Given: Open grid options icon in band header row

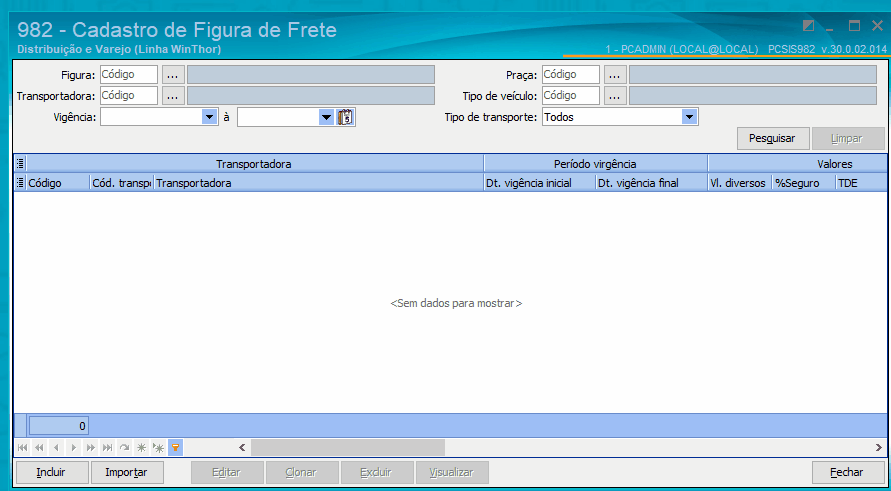Looking at the screenshot, I should (x=20, y=164).
